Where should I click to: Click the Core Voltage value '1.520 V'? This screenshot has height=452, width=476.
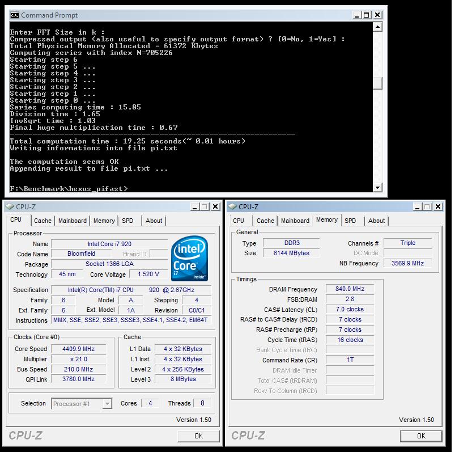[148, 274]
